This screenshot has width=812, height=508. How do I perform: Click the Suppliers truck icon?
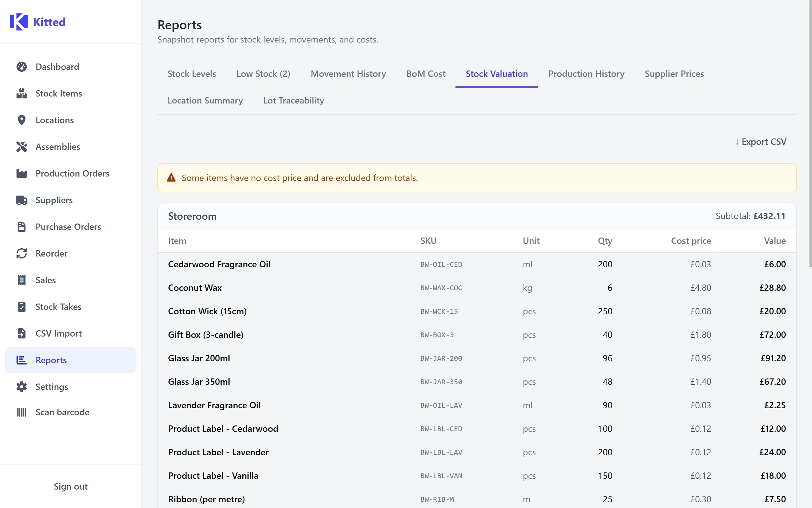tap(22, 200)
